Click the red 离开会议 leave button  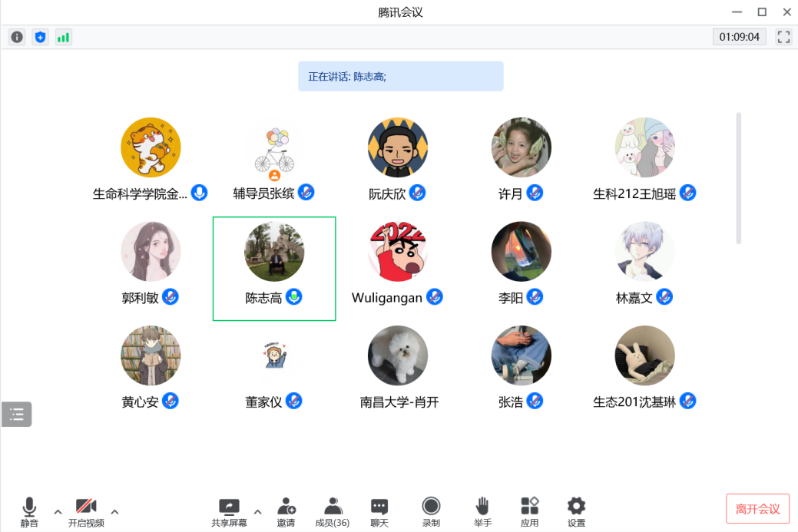pos(757,509)
